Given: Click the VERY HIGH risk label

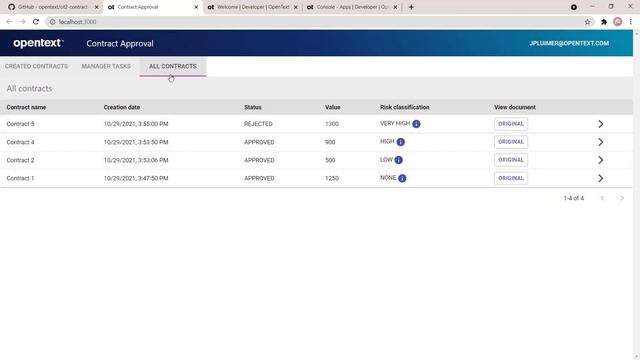Looking at the screenshot, I should (x=395, y=123).
